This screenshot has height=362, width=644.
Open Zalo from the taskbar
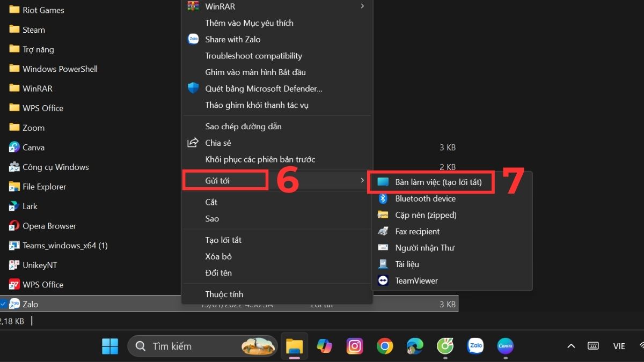click(475, 346)
